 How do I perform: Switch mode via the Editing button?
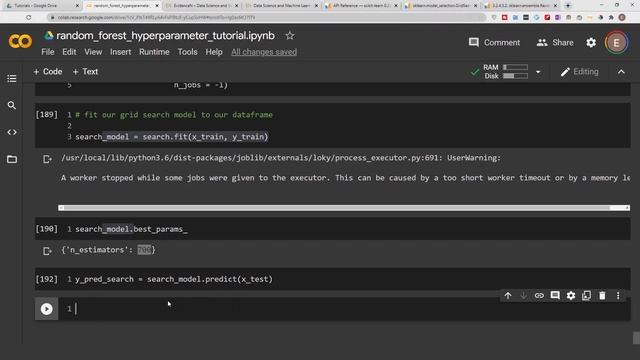pos(580,72)
